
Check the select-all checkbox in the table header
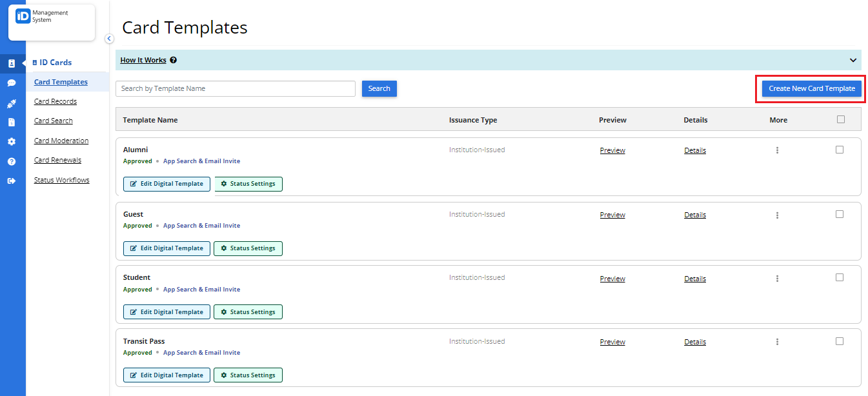[841, 119]
